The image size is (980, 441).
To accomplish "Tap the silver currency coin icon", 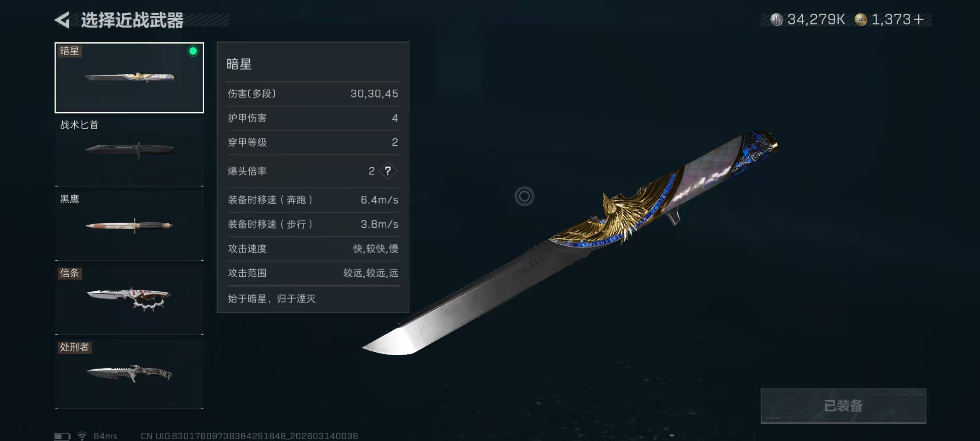I will click(776, 19).
